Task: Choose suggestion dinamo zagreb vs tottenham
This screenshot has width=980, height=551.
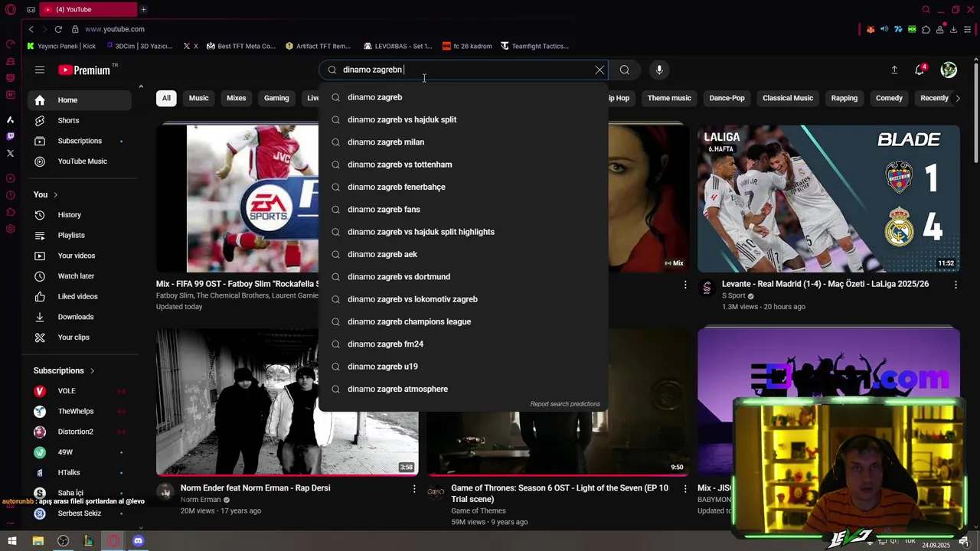Action: tap(463, 165)
